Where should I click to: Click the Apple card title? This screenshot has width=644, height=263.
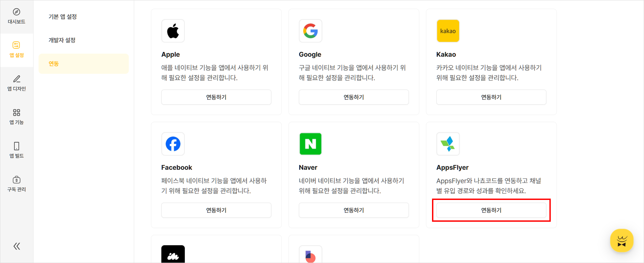[170, 54]
